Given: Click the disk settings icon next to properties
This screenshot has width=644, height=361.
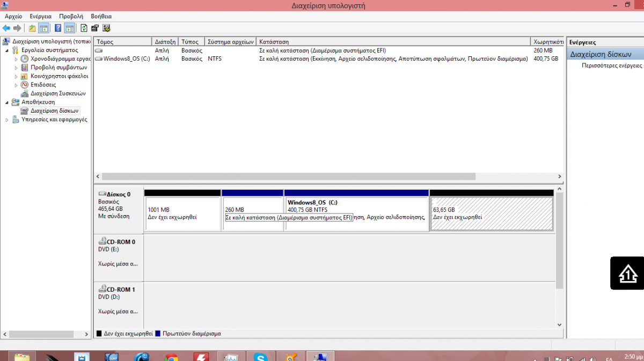Looking at the screenshot, I should click(x=106, y=28).
